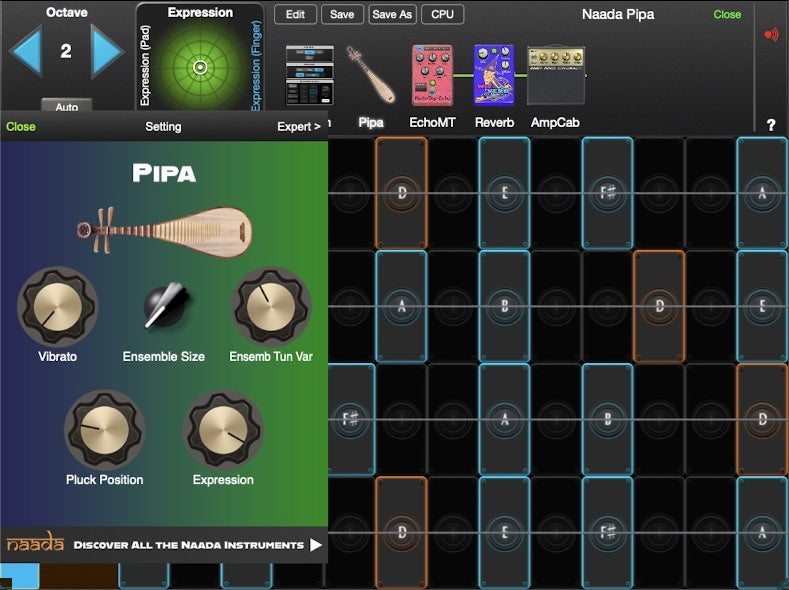Click the Naada Pipa preset title
This screenshot has width=789, height=590.
point(618,14)
